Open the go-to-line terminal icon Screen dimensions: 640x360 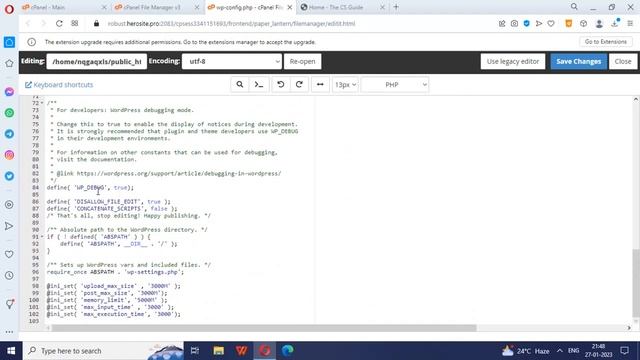(x=259, y=84)
